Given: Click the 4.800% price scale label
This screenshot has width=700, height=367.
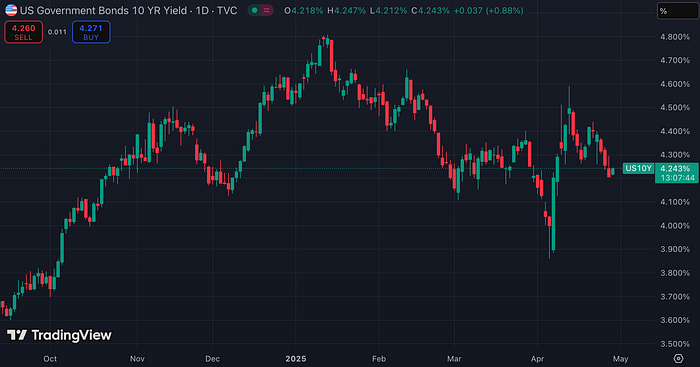Looking at the screenshot, I should [x=675, y=37].
